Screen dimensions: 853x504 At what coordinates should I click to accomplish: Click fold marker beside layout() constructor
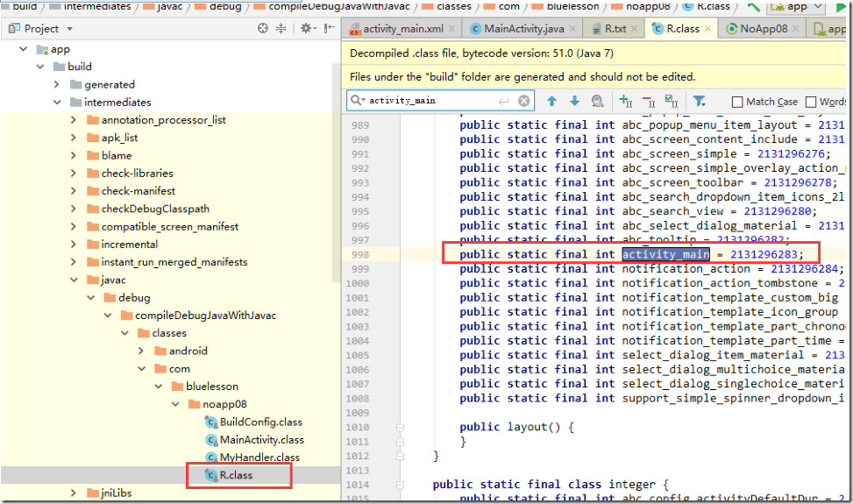coord(401,428)
